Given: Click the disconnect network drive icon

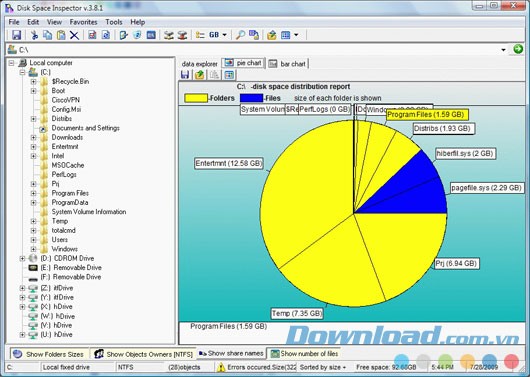Looking at the screenshot, I should point(182,35).
